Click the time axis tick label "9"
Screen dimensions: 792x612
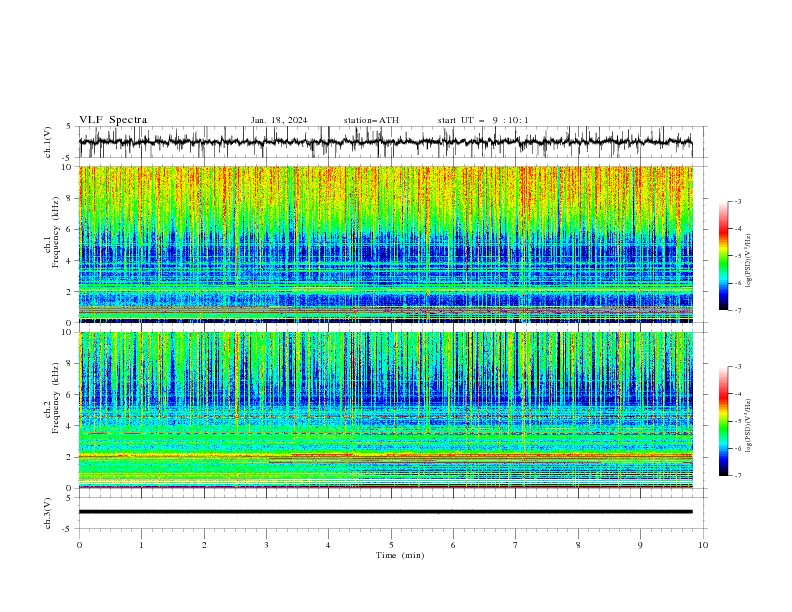(640, 545)
